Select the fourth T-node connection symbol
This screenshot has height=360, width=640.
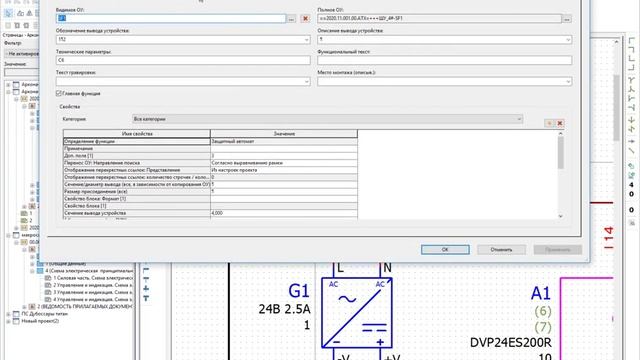[x=631, y=107]
